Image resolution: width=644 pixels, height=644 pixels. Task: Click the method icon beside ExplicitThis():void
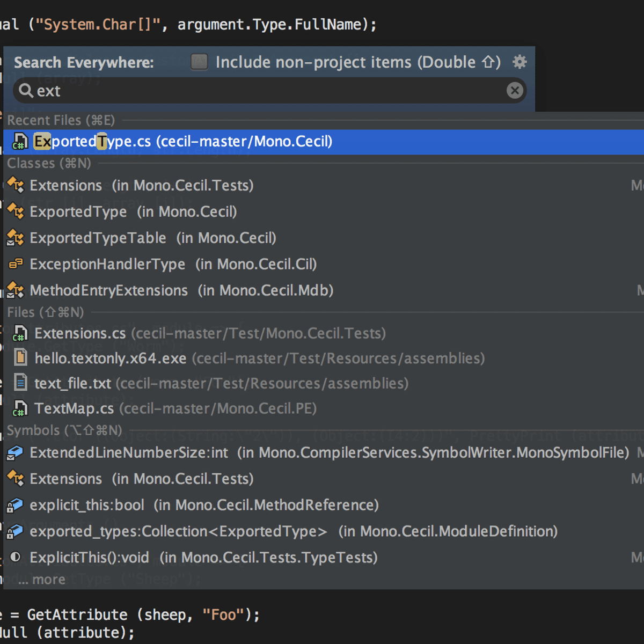coord(15,558)
